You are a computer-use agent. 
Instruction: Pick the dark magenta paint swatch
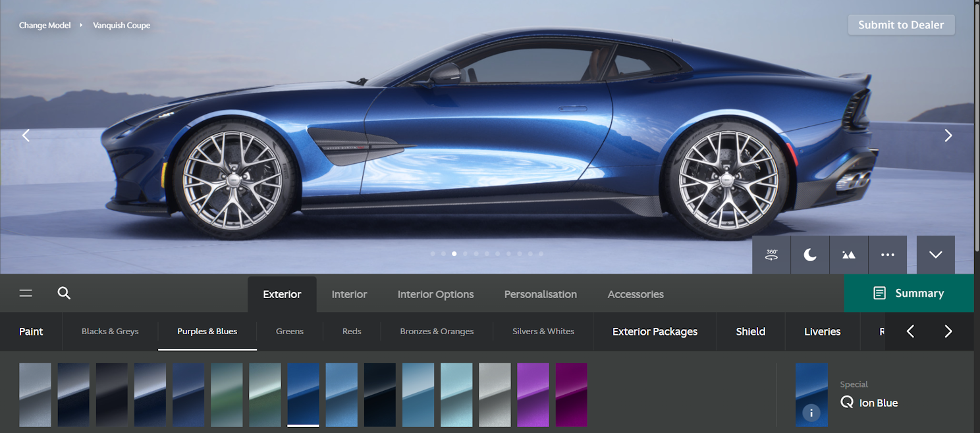(571, 395)
